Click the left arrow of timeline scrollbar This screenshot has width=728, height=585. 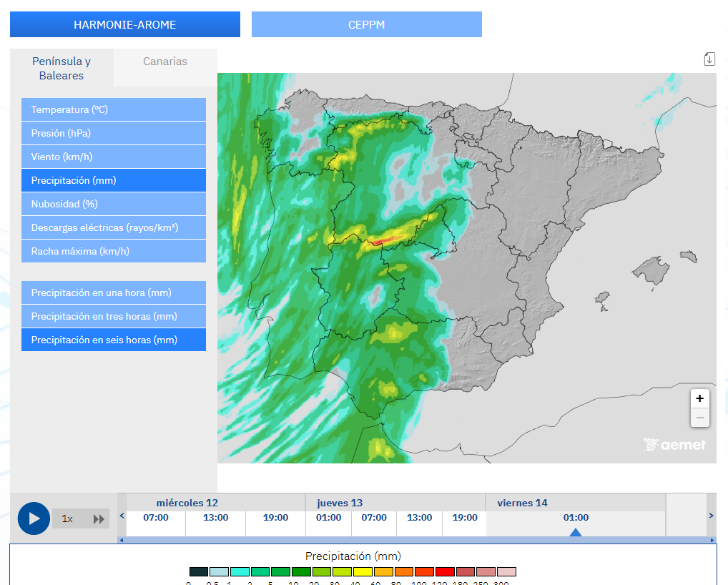(121, 540)
